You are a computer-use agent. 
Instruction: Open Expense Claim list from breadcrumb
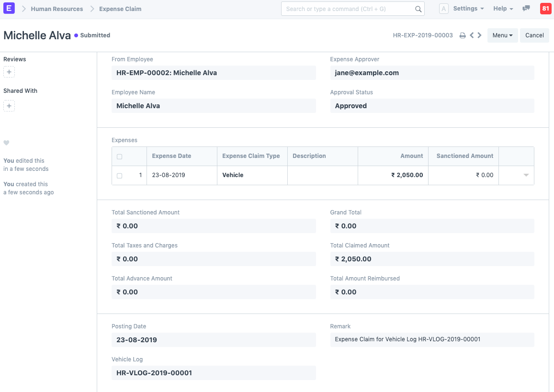click(120, 9)
